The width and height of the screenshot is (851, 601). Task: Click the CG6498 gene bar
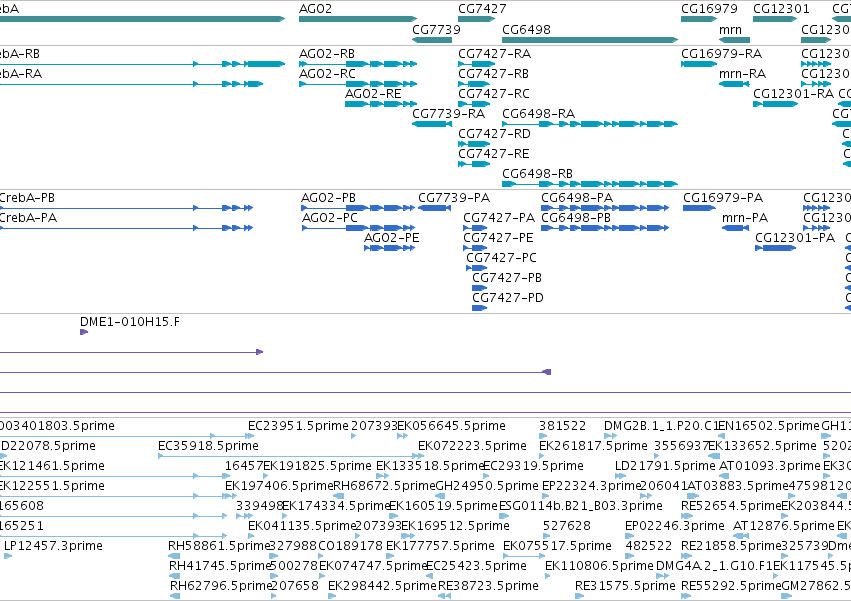(590, 40)
